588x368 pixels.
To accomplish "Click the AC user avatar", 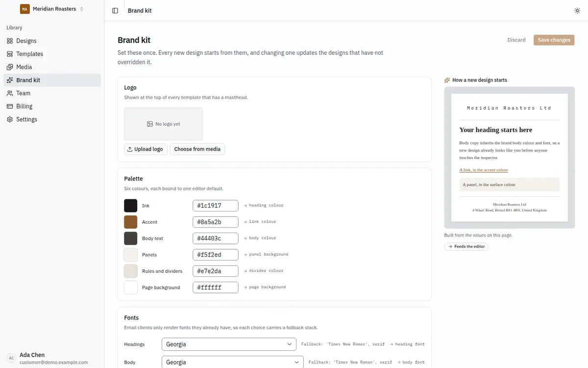I will coord(11,358).
